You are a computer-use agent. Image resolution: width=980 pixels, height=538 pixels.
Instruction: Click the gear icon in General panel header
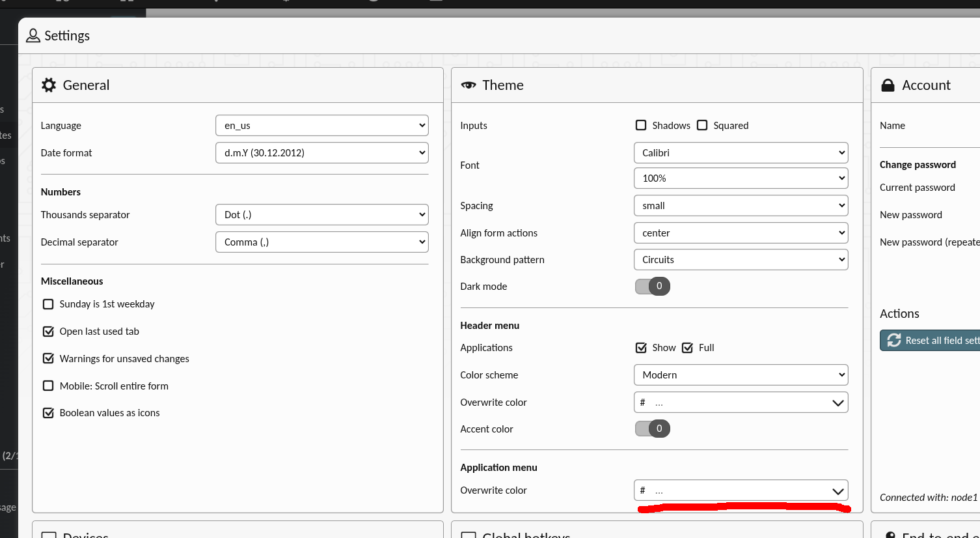coord(49,85)
